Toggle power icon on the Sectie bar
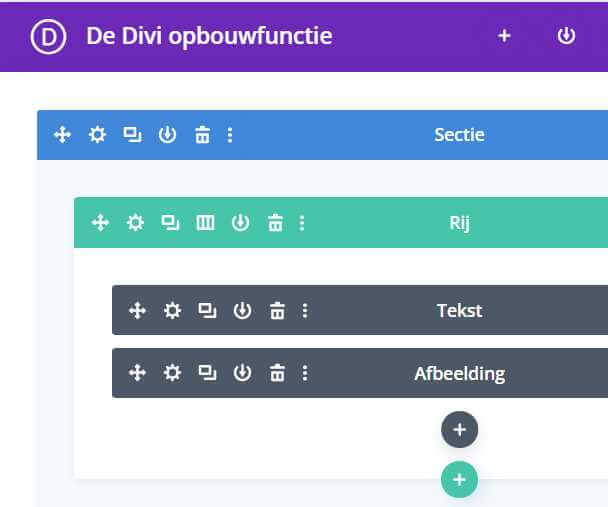 [x=167, y=135]
